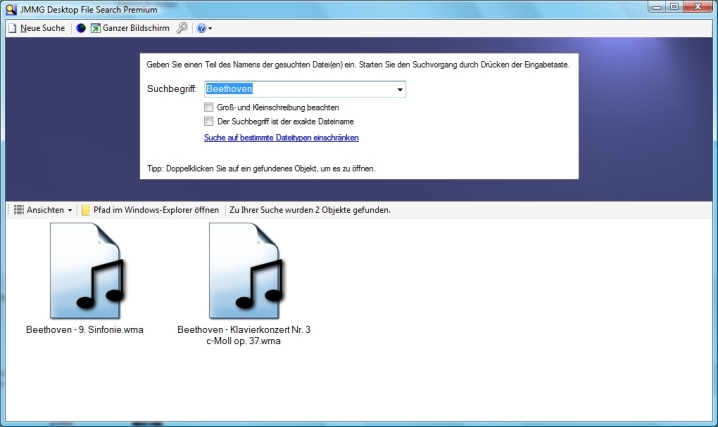Select the Klavierkonzert Nr. 3 file icon
Screen dimensions: 718x427
tap(244, 270)
